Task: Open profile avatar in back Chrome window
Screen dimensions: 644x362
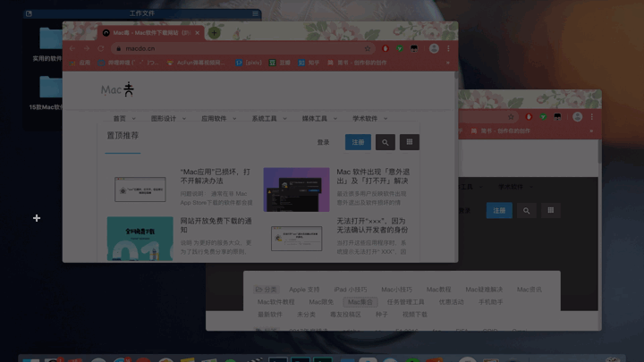Action: [x=578, y=117]
